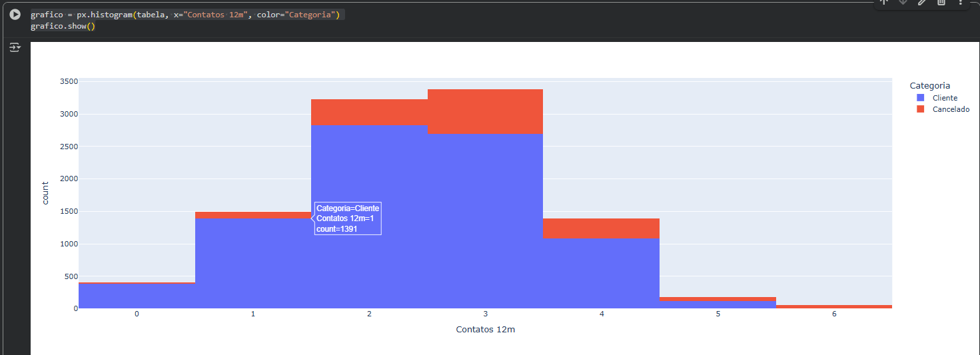The height and width of the screenshot is (355, 980).
Task: Open the cell's three-dot more menu
Action: pyautogui.click(x=961, y=3)
